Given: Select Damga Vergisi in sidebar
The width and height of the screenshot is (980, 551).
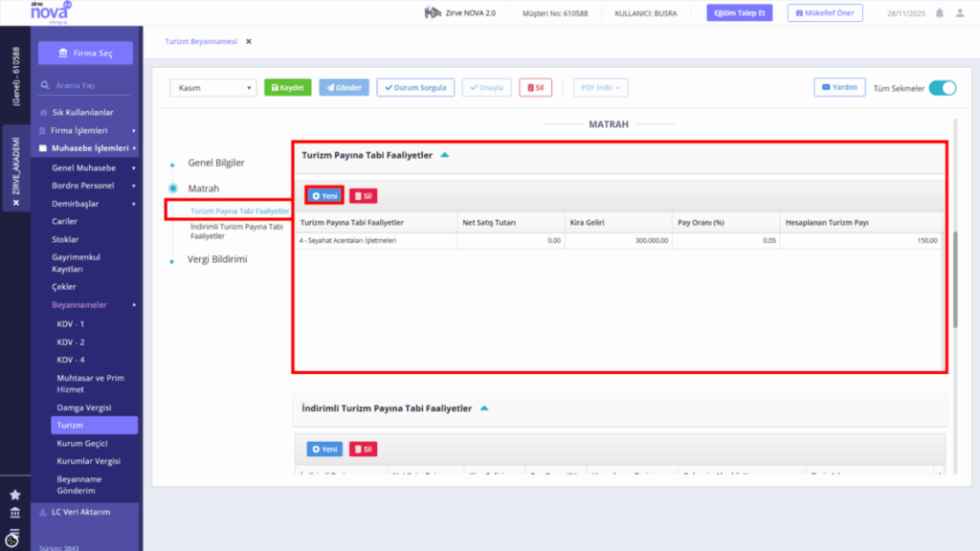Looking at the screenshot, I should pos(84,408).
